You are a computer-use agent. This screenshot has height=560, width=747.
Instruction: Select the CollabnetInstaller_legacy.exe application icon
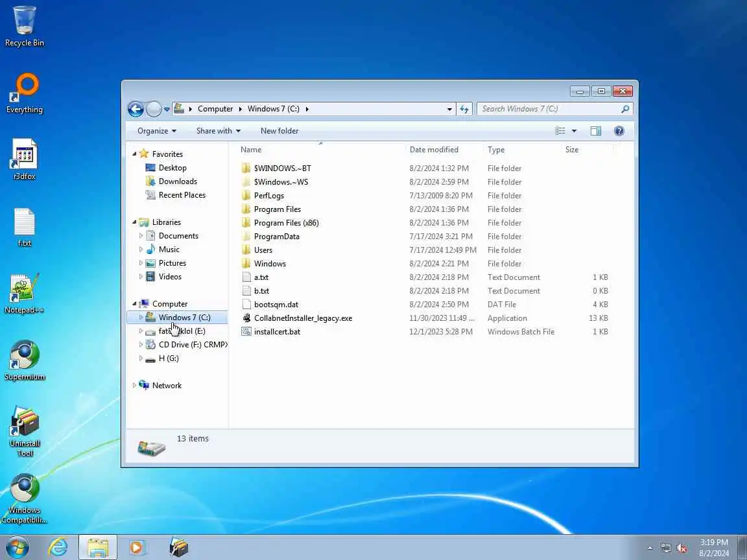coord(246,318)
